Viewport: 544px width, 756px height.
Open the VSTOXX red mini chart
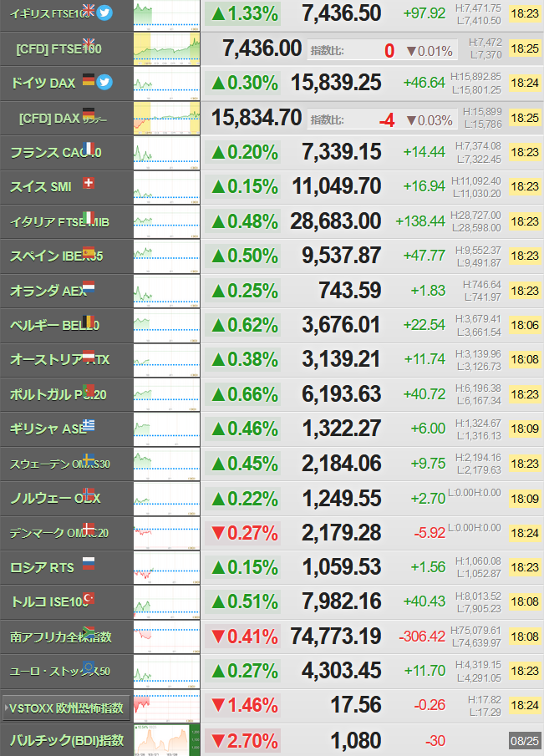pyautogui.click(x=166, y=705)
